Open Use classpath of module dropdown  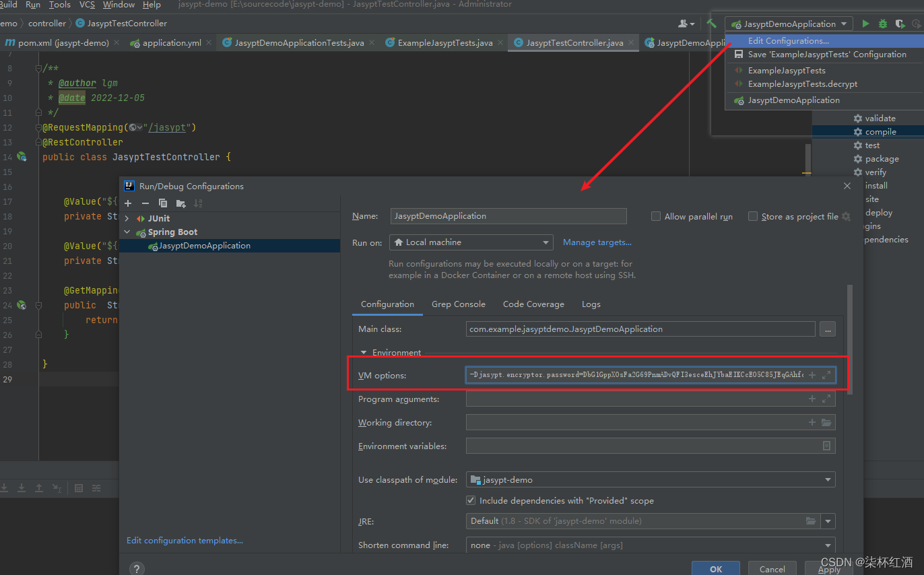click(651, 480)
